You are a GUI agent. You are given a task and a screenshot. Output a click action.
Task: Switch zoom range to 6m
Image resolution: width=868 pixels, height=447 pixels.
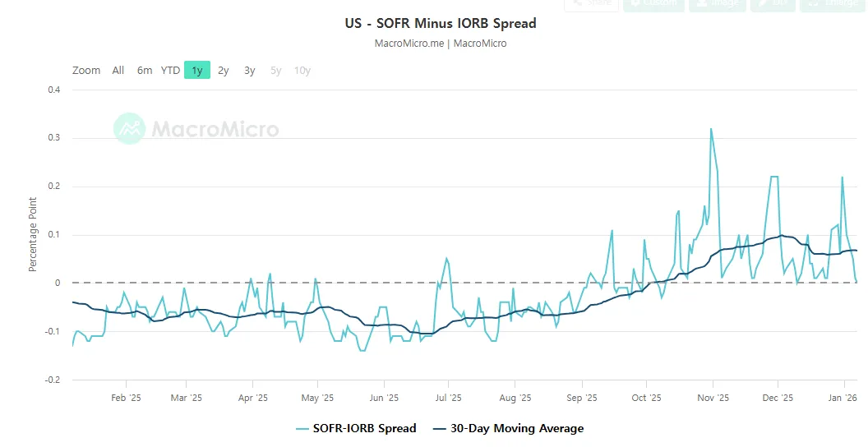[145, 71]
